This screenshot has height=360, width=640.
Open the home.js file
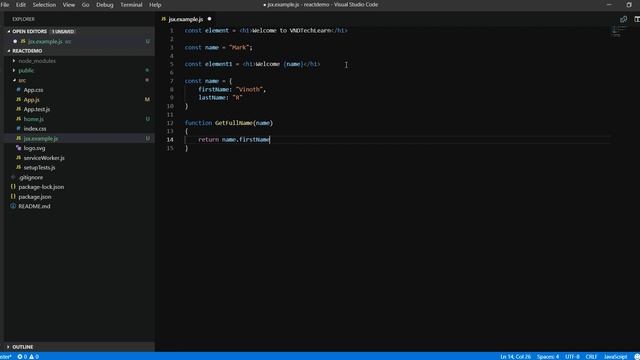pos(80,119)
